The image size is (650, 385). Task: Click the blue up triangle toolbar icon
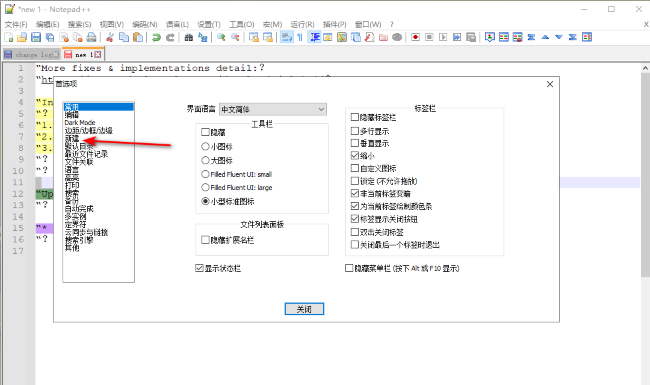pos(545,37)
